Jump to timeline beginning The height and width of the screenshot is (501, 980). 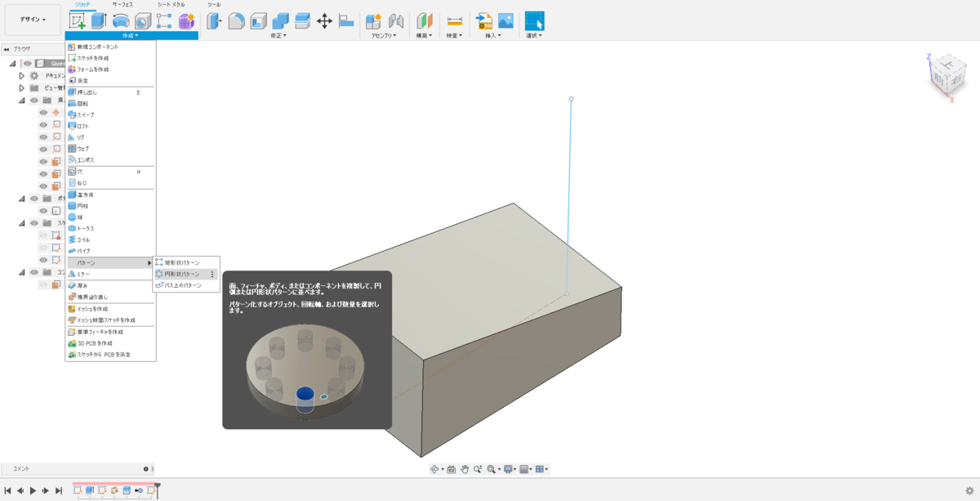pos(7,490)
